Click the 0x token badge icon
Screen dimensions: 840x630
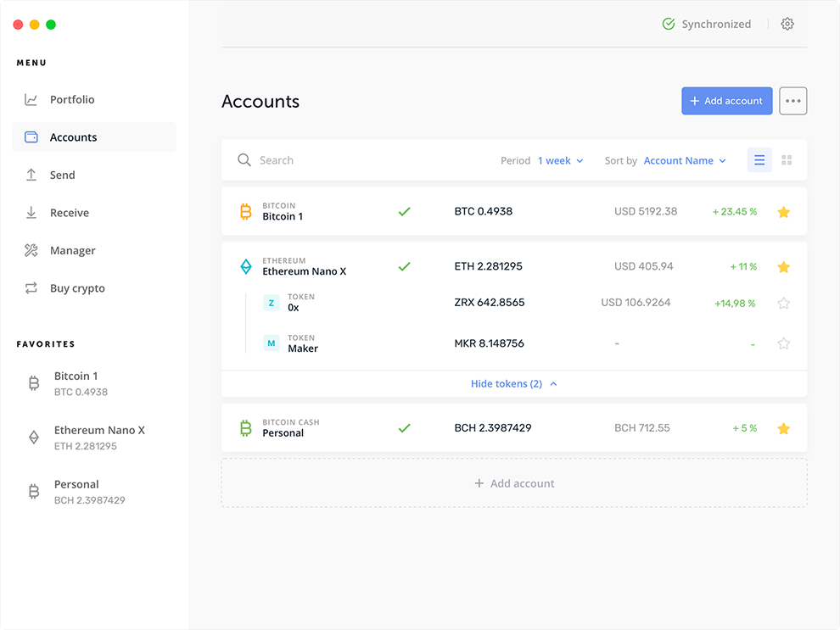272,302
